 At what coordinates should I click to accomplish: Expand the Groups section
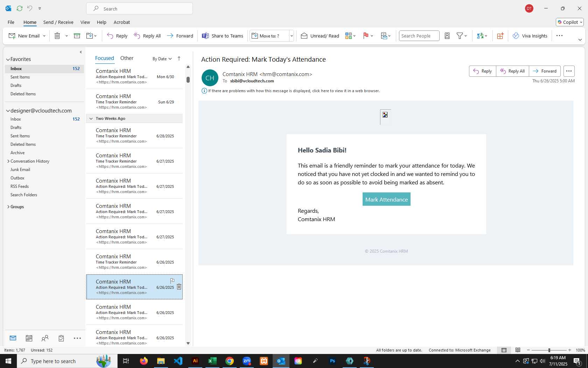click(x=8, y=207)
